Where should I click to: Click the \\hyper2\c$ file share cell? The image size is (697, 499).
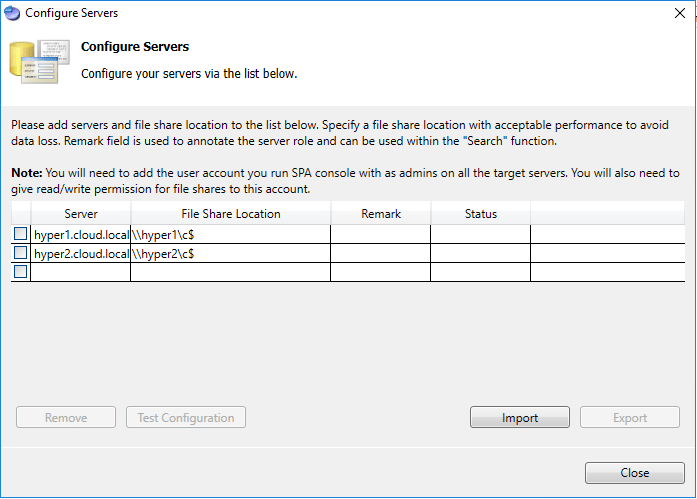(x=231, y=253)
